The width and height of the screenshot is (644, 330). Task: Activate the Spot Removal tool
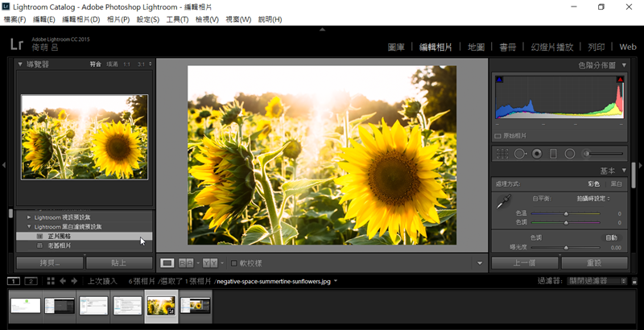pos(520,153)
